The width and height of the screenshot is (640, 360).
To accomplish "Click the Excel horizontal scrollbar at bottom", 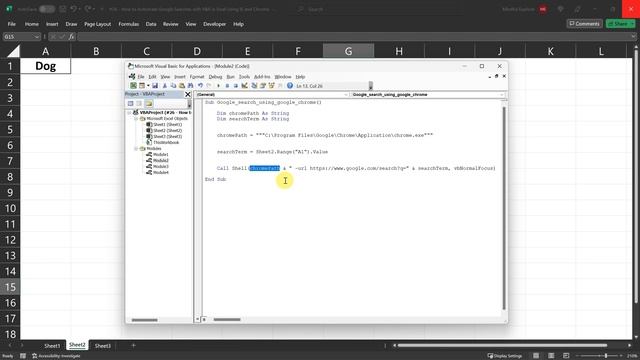I will 502,346.
